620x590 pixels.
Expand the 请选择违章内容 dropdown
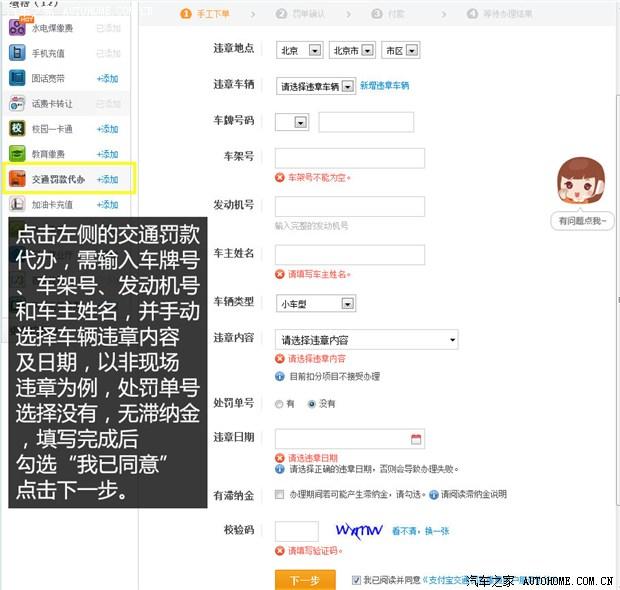coord(366,340)
